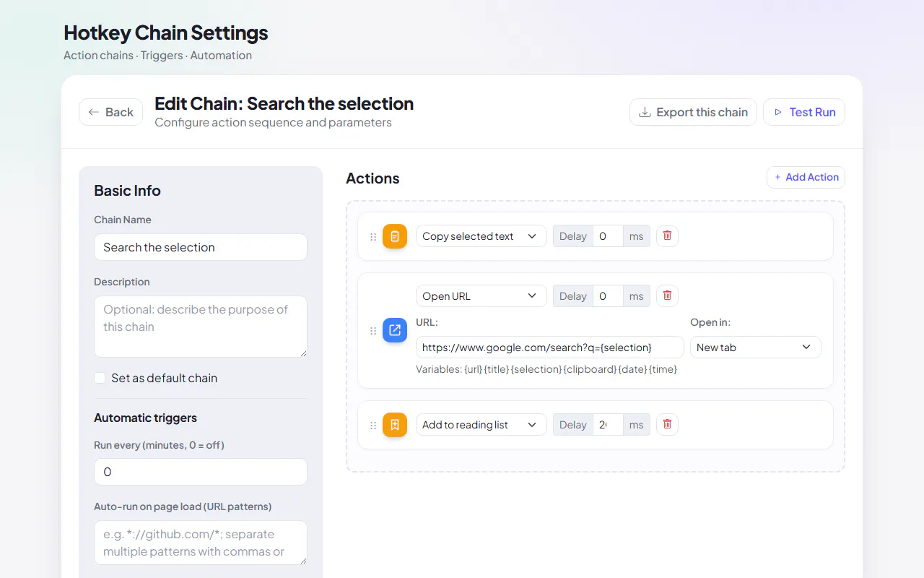Click the delay value for Copy selected text
The width and height of the screenshot is (924, 578).
[608, 236]
